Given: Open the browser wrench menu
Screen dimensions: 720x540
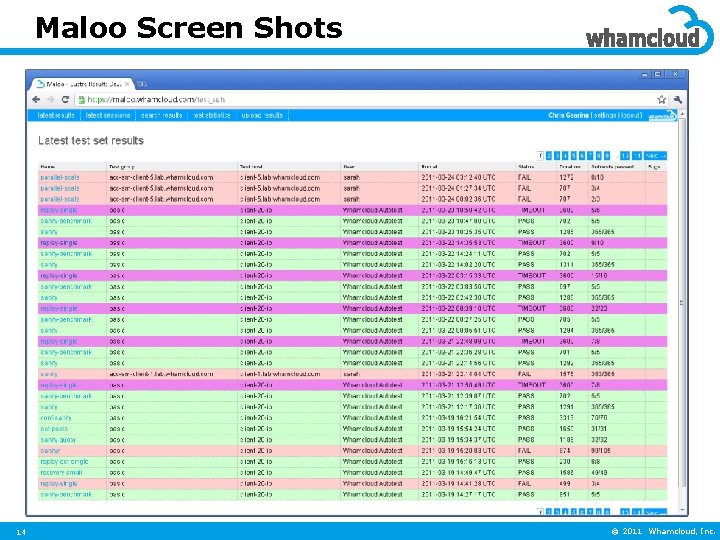Looking at the screenshot, I should (x=677, y=100).
